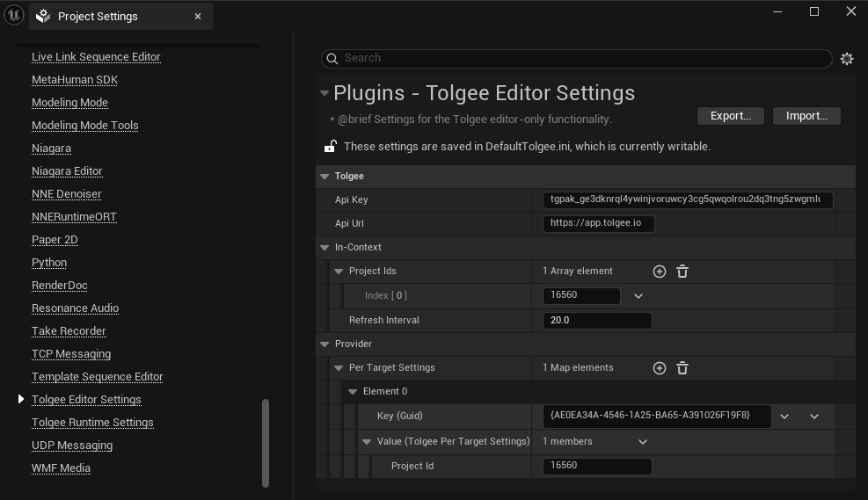This screenshot has height=500, width=868.
Task: Open dropdown for Project Ids Index 0
Action: (x=638, y=296)
